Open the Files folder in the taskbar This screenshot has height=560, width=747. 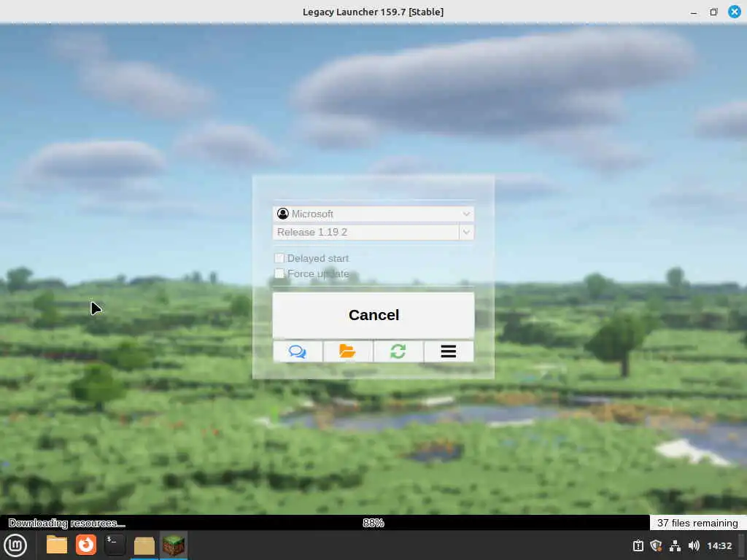click(57, 545)
